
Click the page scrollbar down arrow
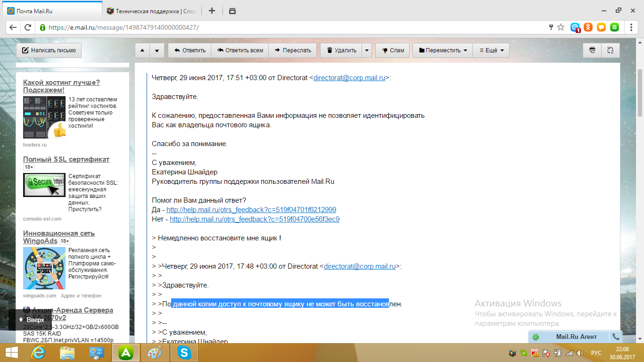coord(640,340)
